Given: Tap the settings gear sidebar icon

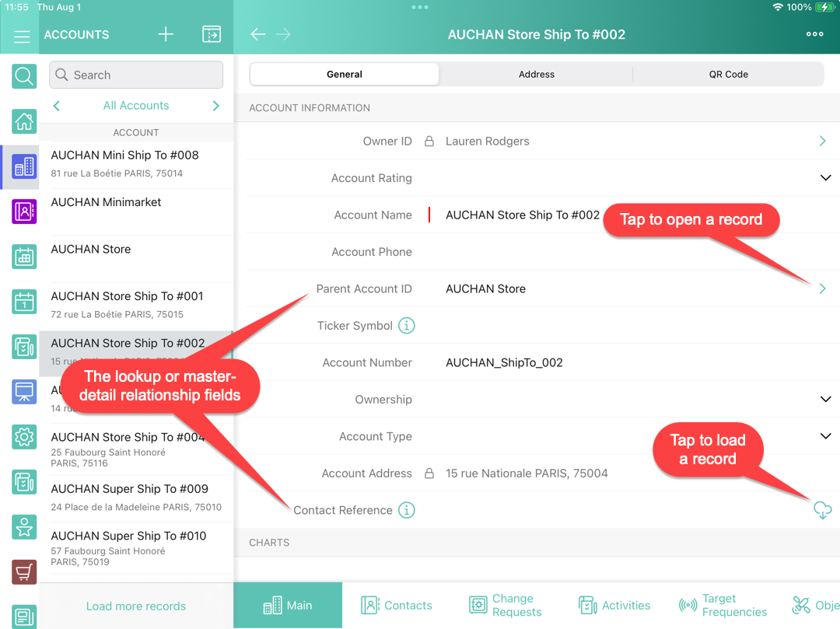Looking at the screenshot, I should 24,437.
